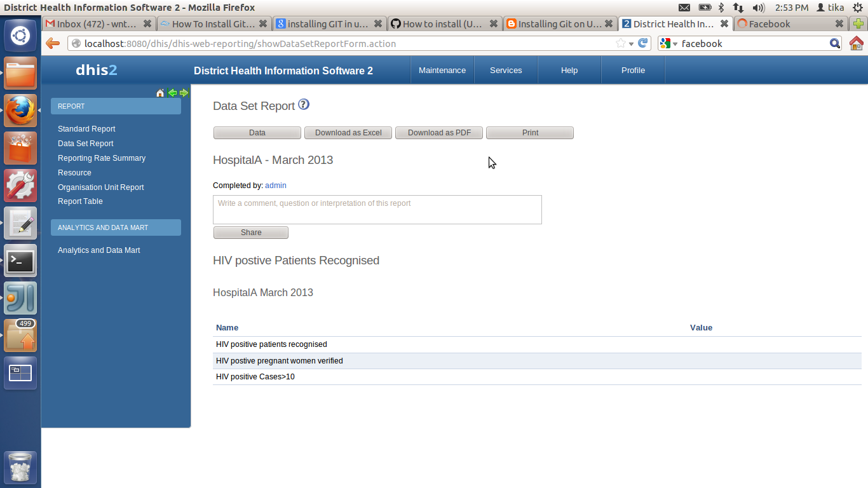Open the help icon beside Data Set Report
Viewport: 868px width, 488px height.
pos(304,105)
